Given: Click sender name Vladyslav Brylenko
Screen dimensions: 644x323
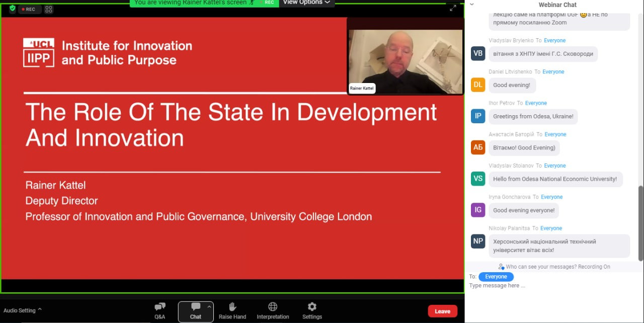Looking at the screenshot, I should click(x=511, y=40).
